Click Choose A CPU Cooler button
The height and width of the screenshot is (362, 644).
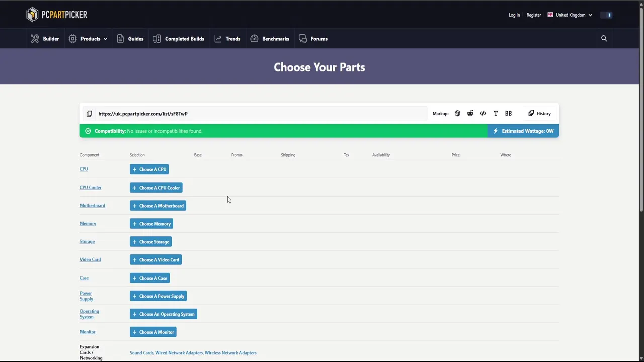(x=156, y=188)
